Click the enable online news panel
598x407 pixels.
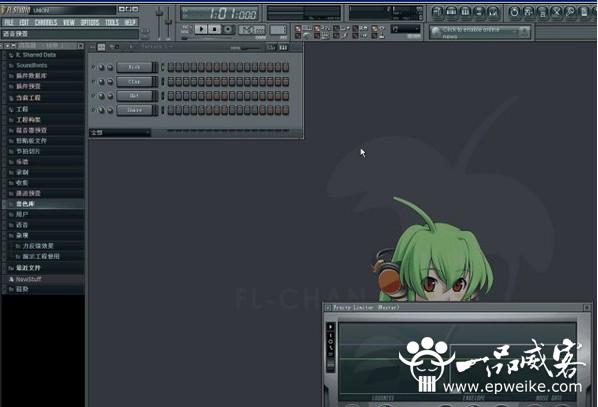[x=479, y=32]
